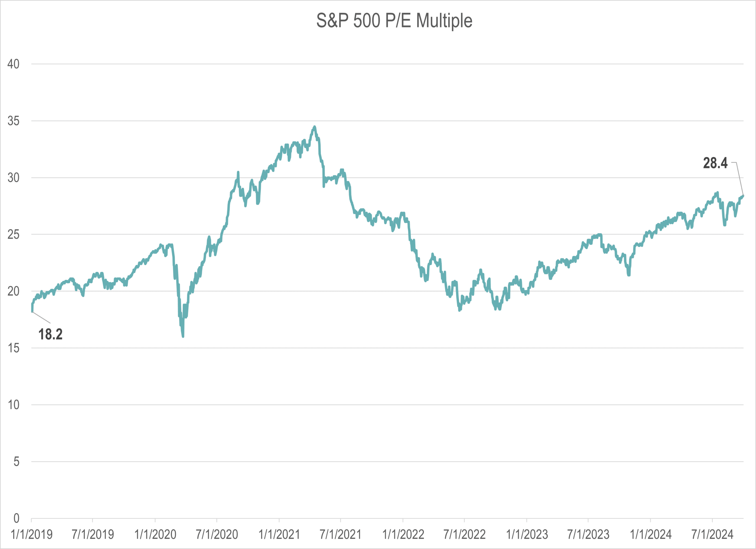Select the 7/1/2019 x-axis date label
Screen dimensions: 756x549
click(93, 535)
